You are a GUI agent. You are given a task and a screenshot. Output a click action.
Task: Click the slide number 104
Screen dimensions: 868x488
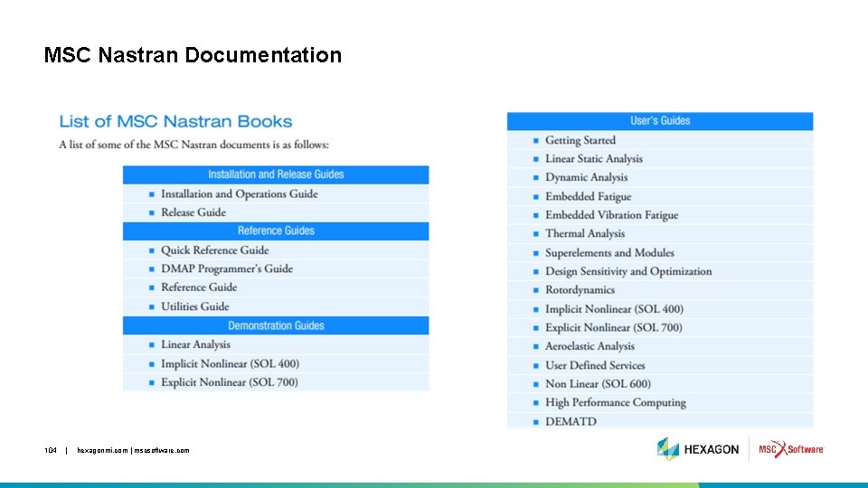51,450
